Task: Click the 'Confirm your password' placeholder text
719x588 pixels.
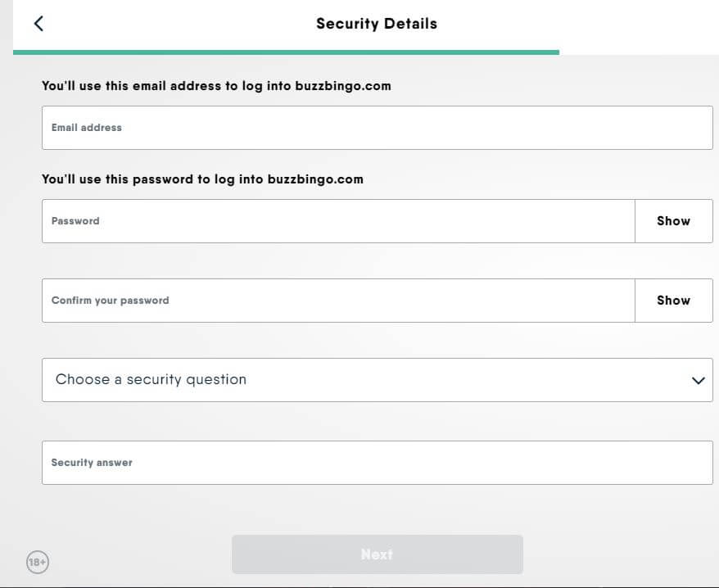Action: (x=110, y=301)
